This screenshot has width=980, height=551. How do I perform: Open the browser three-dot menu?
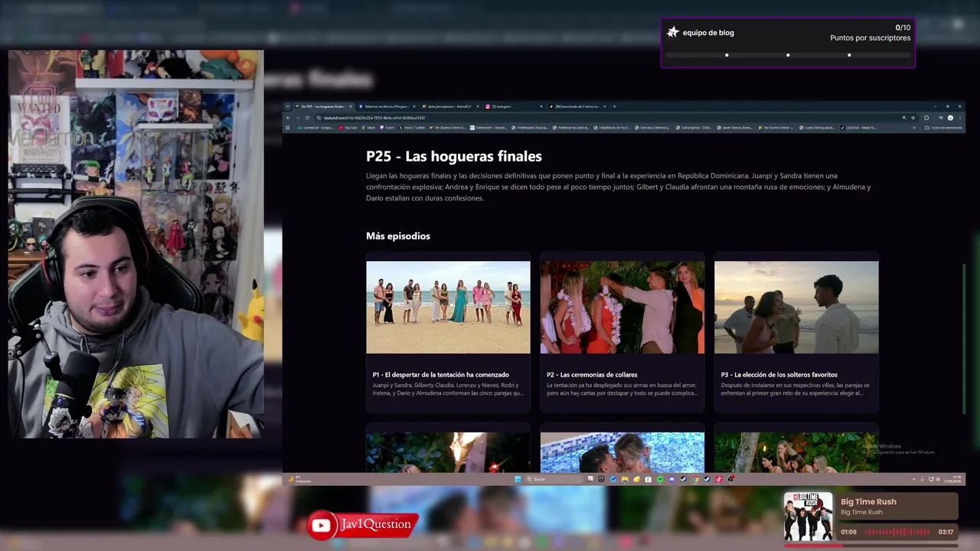960,118
